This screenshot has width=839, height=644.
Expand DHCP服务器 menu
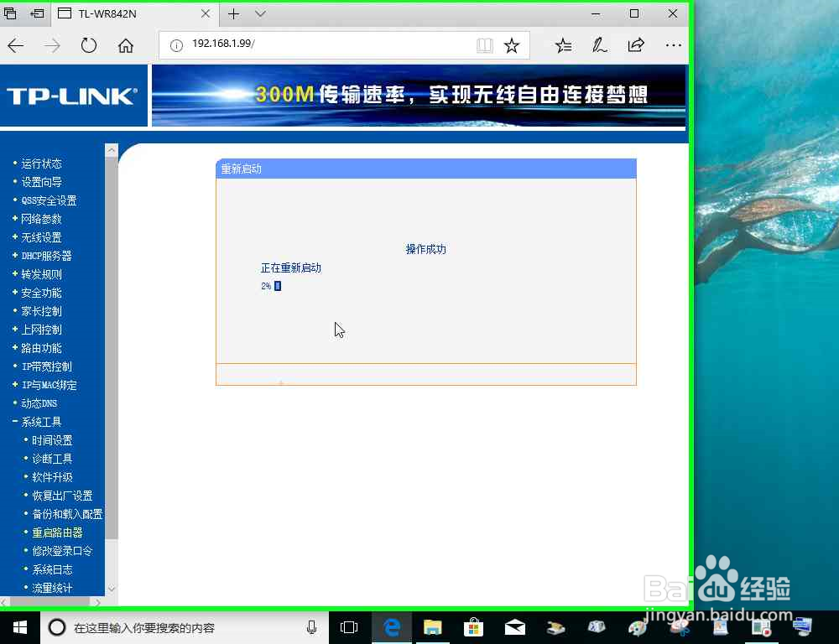coord(46,256)
